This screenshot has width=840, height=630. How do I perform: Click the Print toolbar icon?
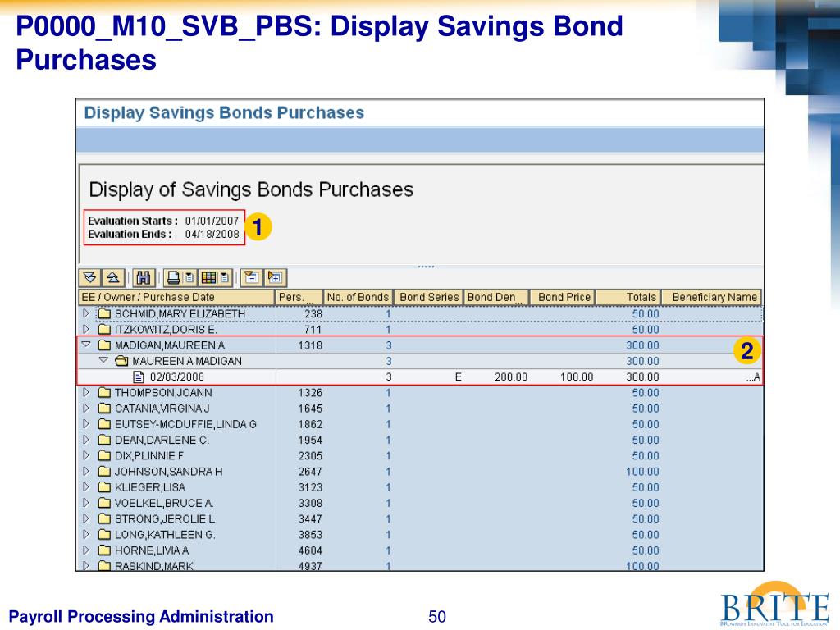tap(173, 277)
